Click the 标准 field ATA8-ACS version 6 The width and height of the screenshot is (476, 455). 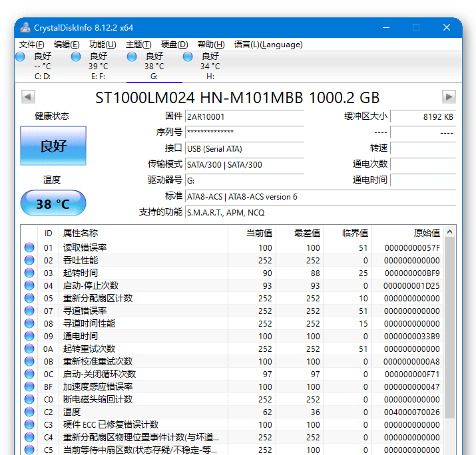point(321,197)
